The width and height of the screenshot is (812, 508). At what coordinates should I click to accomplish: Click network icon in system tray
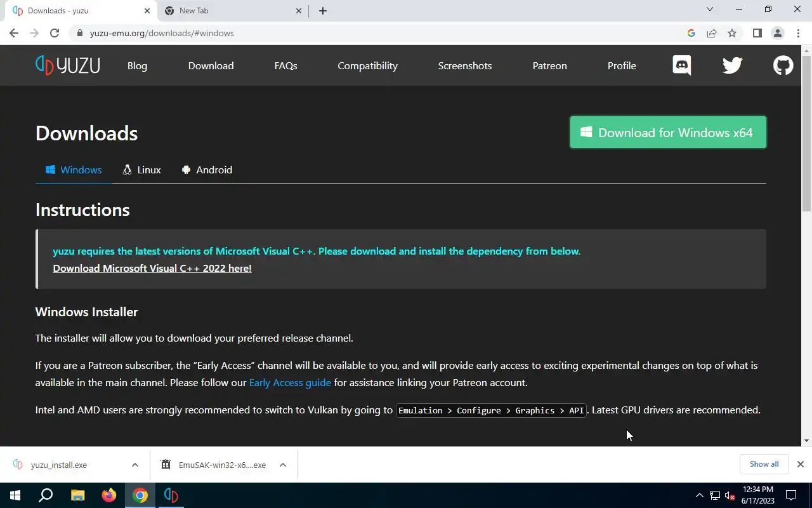(715, 495)
